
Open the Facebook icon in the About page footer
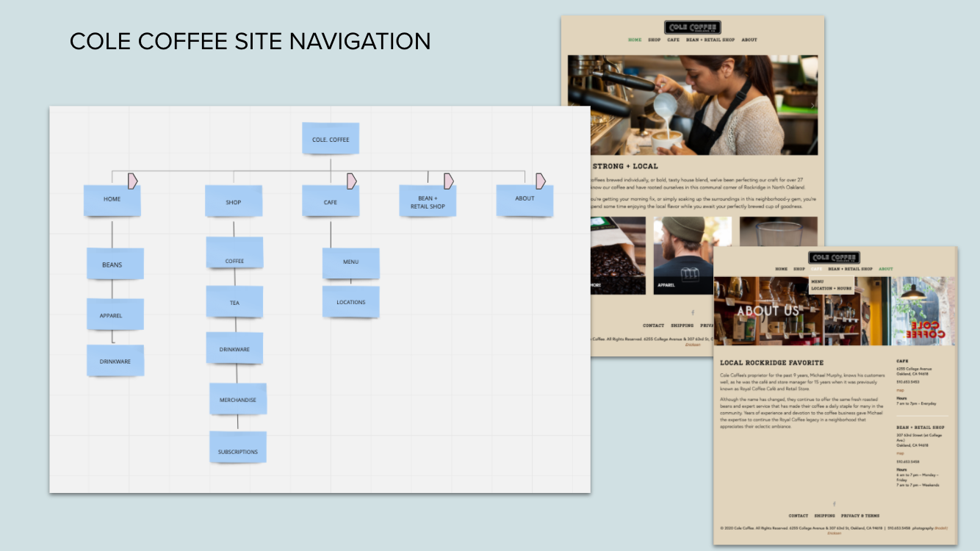click(834, 504)
